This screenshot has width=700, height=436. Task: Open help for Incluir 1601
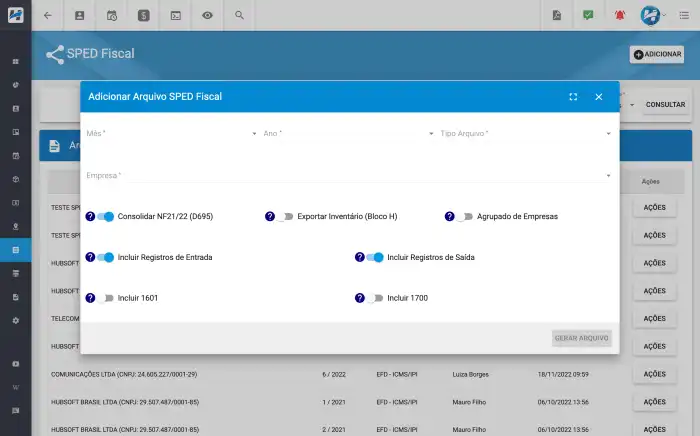click(x=90, y=298)
